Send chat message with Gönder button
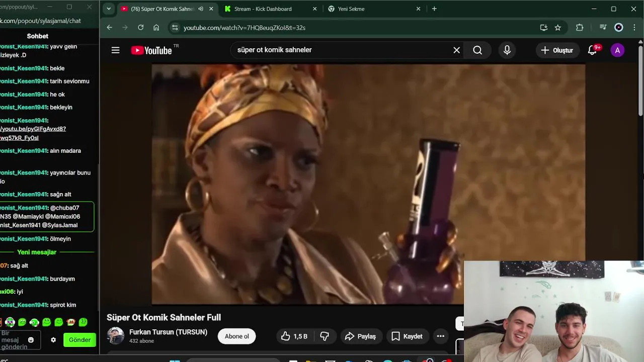 pos(79,340)
